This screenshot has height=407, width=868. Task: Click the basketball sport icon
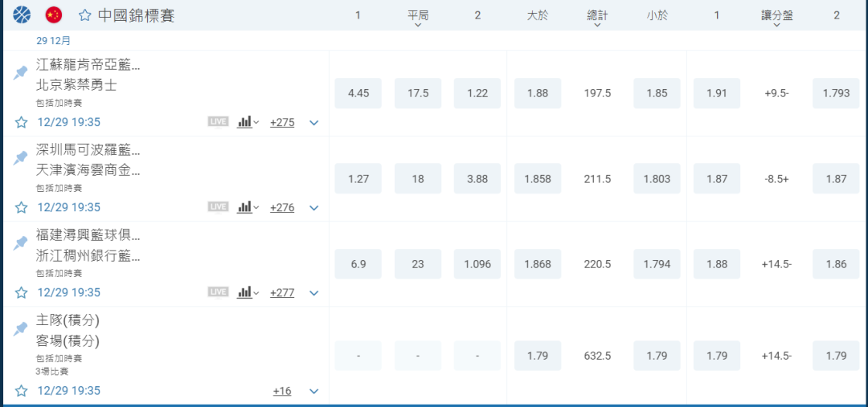point(22,14)
